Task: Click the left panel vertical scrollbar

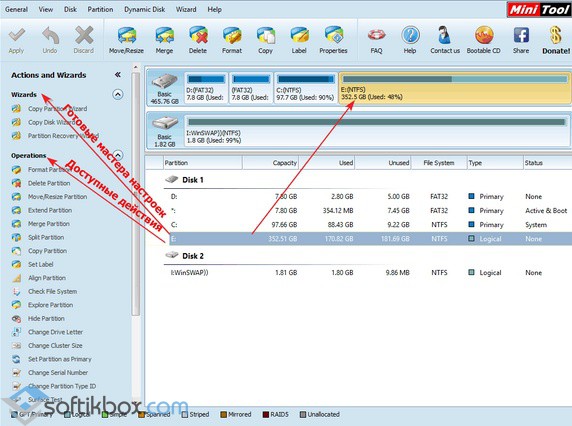Action: [x=135, y=193]
